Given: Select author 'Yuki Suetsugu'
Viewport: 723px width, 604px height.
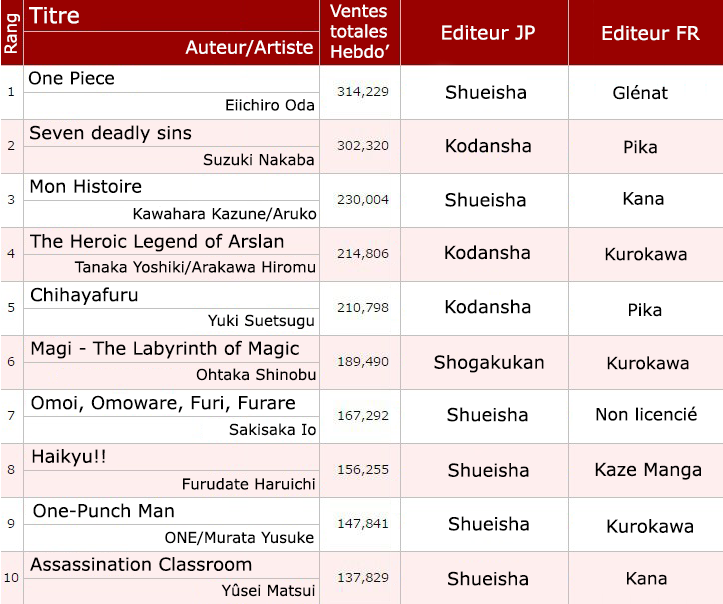Looking at the screenshot, I should 261,321.
